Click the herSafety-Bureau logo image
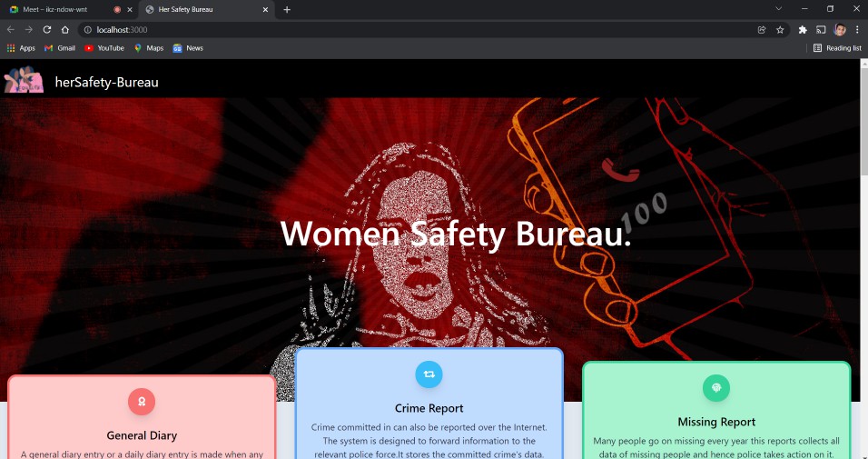868x459 pixels. point(24,81)
